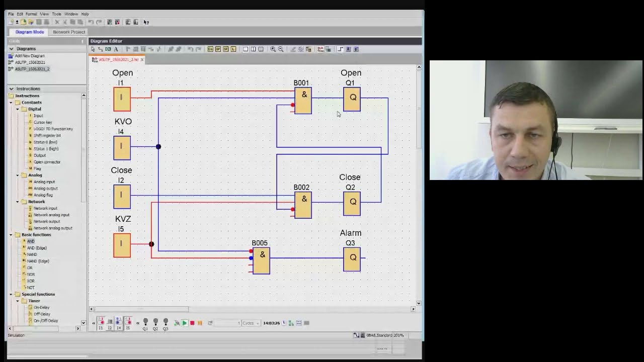Zoom out on the diagram

click(x=281, y=49)
